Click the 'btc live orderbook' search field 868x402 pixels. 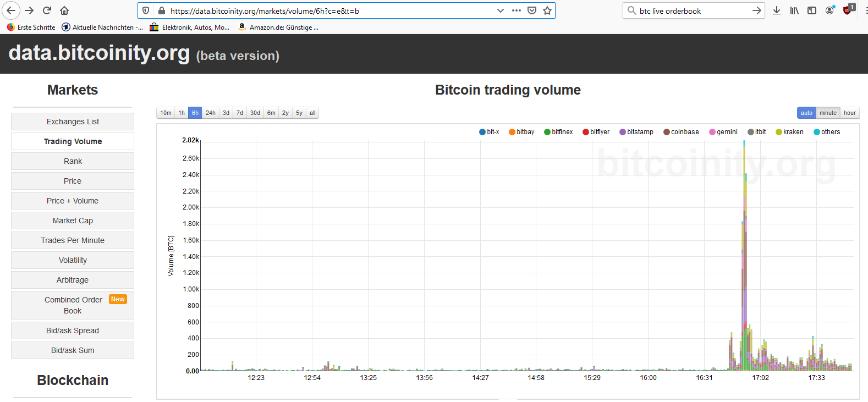(693, 10)
